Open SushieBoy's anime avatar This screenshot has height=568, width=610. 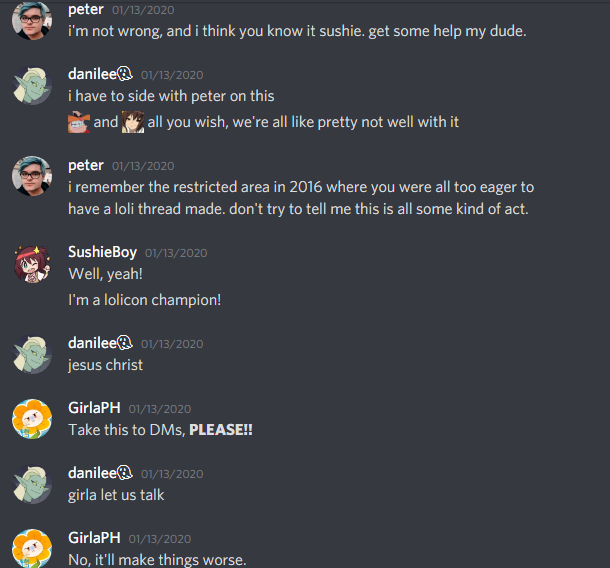point(32,264)
